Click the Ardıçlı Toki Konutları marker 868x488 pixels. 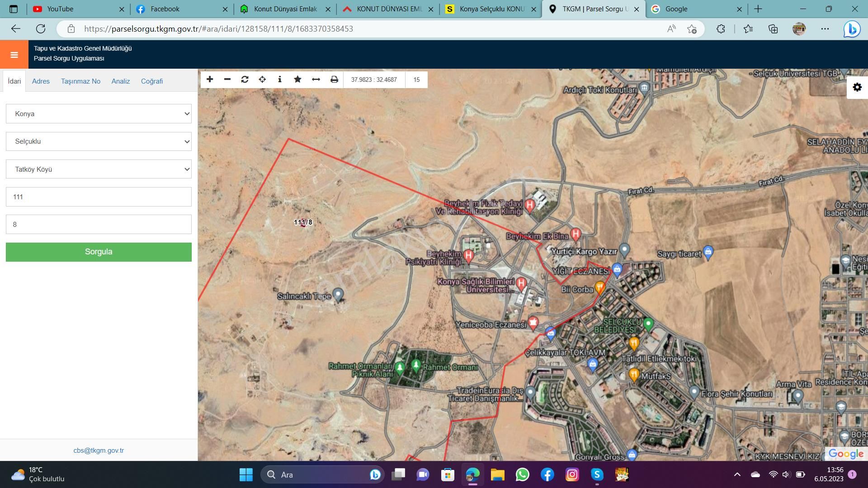[645, 87]
